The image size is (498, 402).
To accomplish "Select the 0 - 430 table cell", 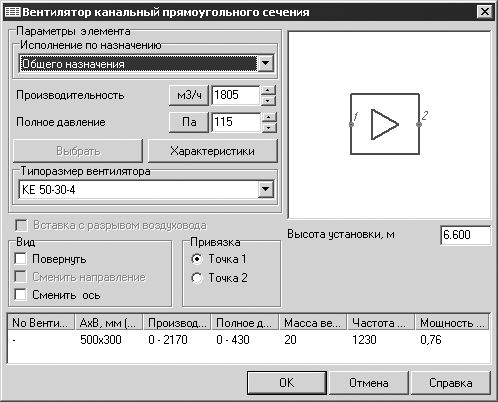I will (233, 340).
